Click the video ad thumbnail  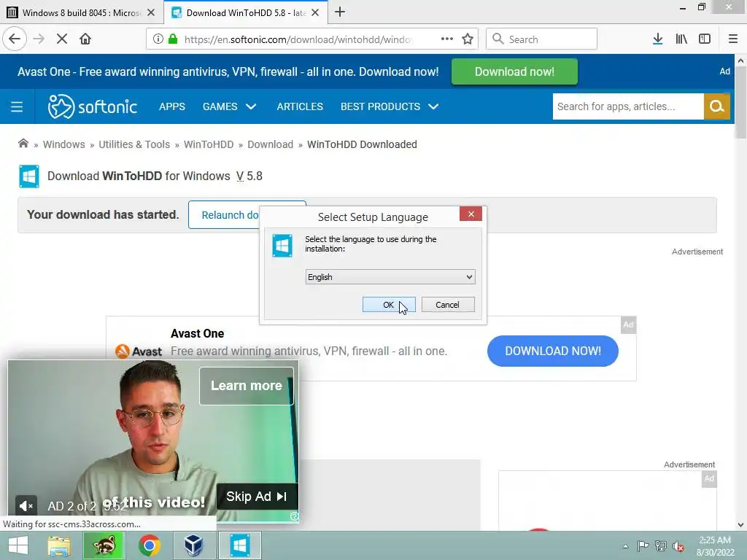pyautogui.click(x=153, y=441)
